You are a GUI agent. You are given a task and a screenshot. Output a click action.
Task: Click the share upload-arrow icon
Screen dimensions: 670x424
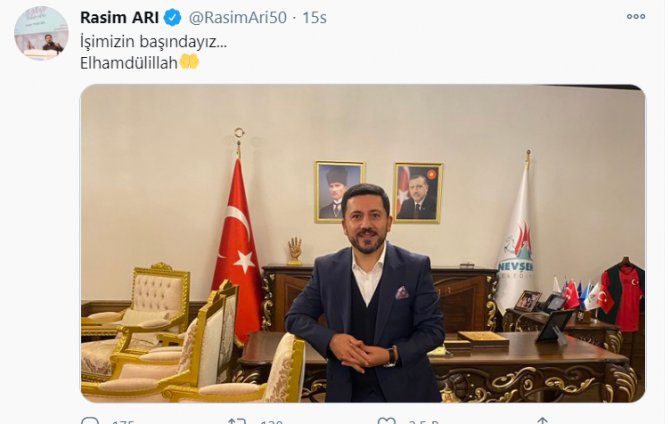click(543, 421)
